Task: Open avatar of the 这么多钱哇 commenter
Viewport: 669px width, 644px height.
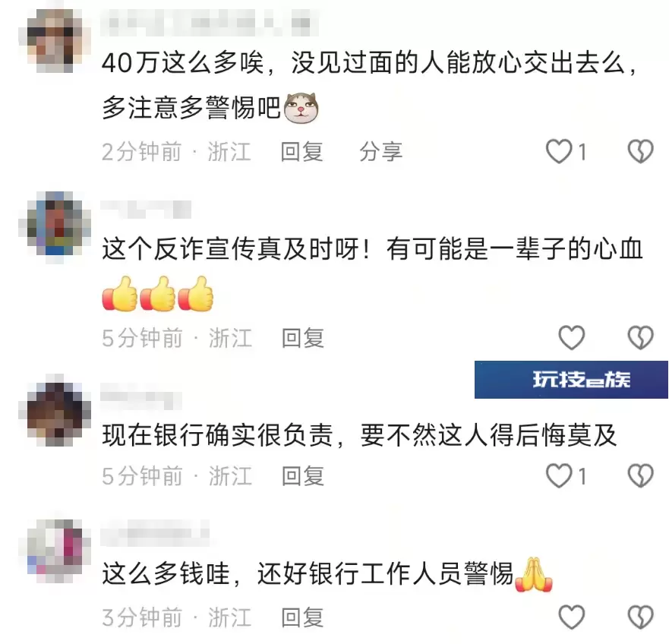Action: (55, 551)
